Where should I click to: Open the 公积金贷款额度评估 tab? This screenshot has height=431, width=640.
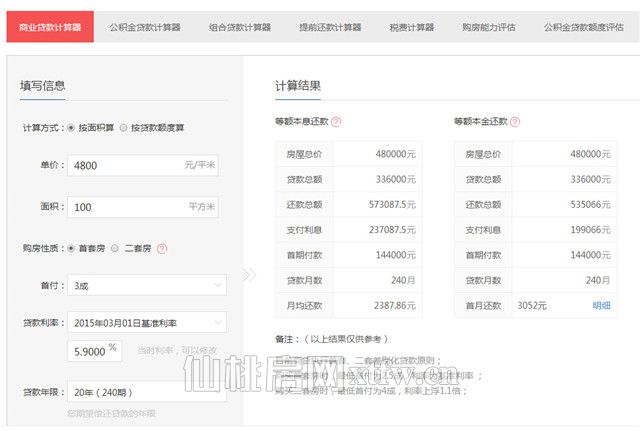tap(583, 27)
